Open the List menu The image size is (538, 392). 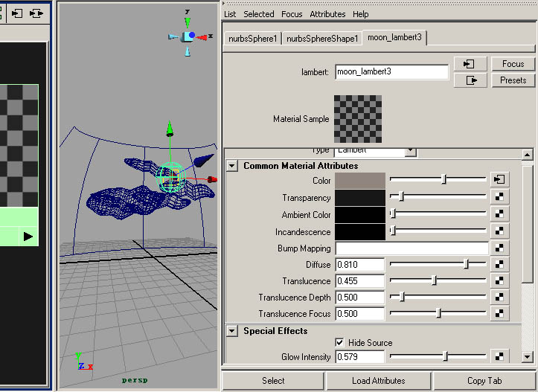[230, 14]
